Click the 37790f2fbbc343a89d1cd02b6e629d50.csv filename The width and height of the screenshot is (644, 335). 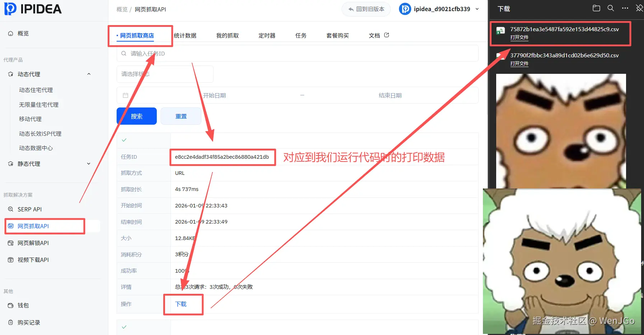point(564,55)
